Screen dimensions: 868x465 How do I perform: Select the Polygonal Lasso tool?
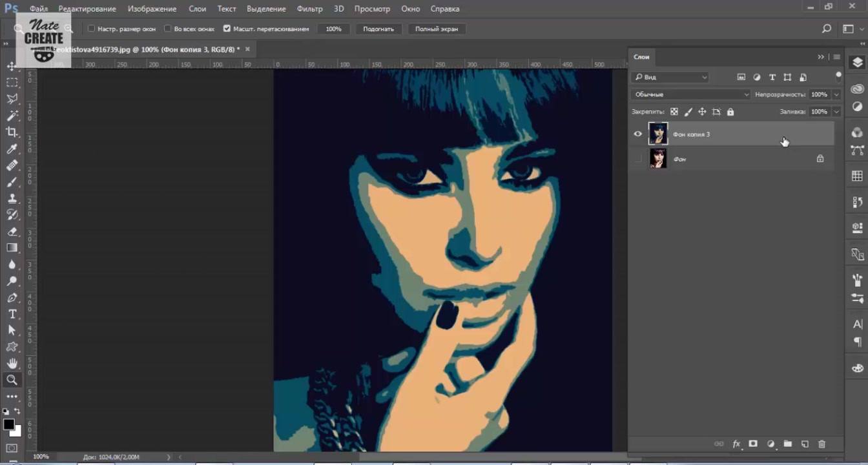click(x=12, y=99)
